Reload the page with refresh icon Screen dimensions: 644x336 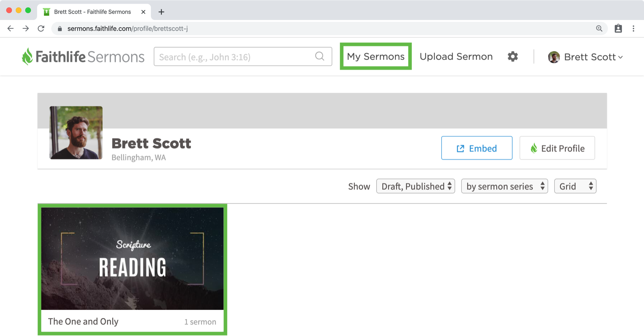pyautogui.click(x=41, y=28)
